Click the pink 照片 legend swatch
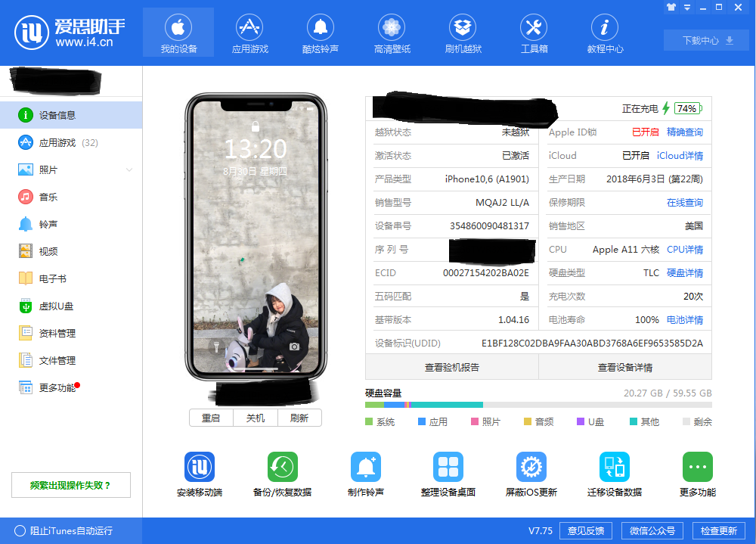Image resolution: width=756 pixels, height=544 pixels. click(x=475, y=422)
